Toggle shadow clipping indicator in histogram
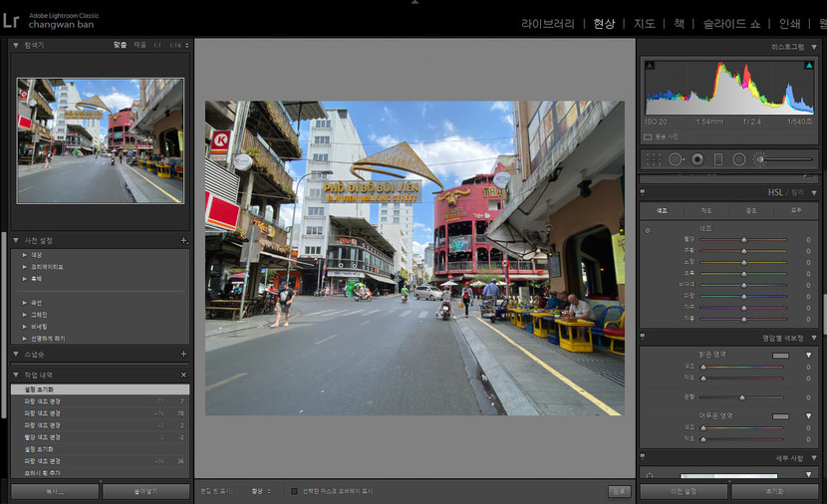Viewport: 827px width, 504px height. [650, 66]
